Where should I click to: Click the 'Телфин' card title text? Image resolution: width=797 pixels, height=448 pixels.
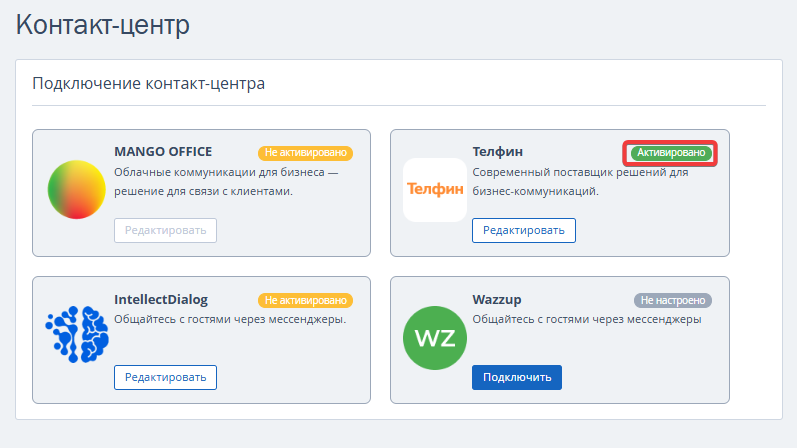497,152
